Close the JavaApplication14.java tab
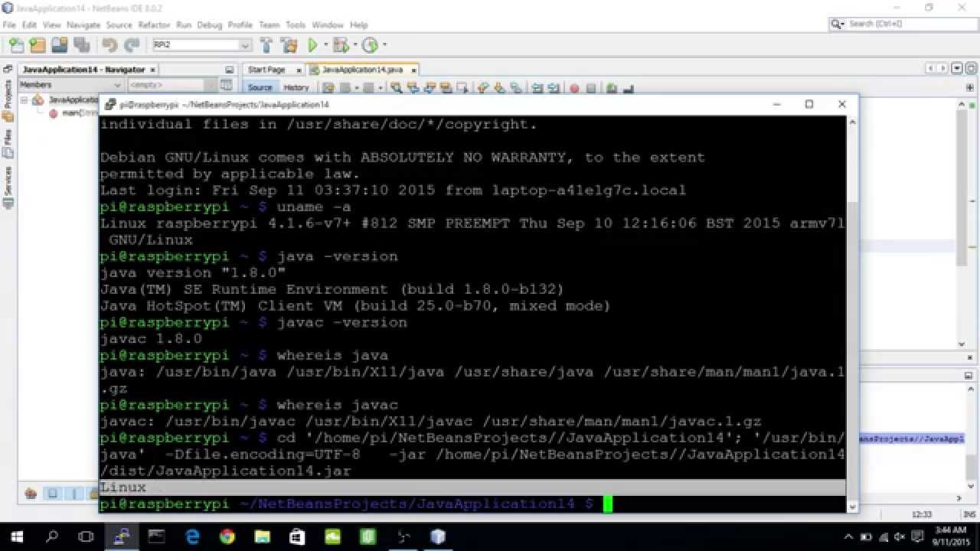Viewport: 980px width, 551px height. pos(413,70)
